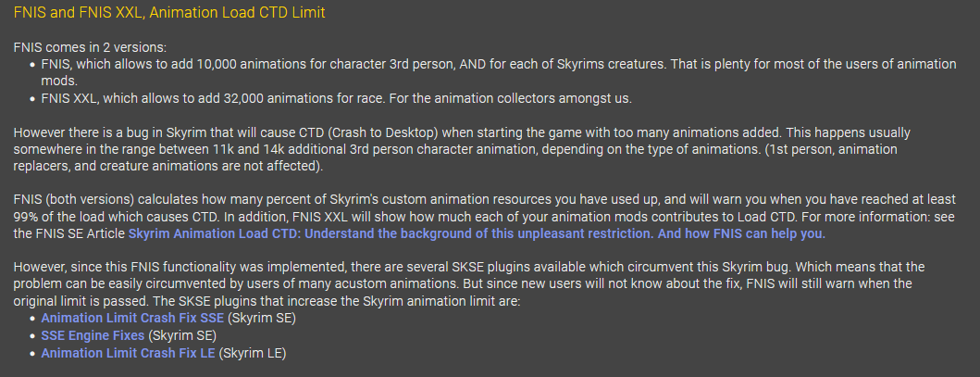Click the bullet dot before SSE Engine Fixes
Image resolution: width=980 pixels, height=377 pixels.
[x=32, y=335]
